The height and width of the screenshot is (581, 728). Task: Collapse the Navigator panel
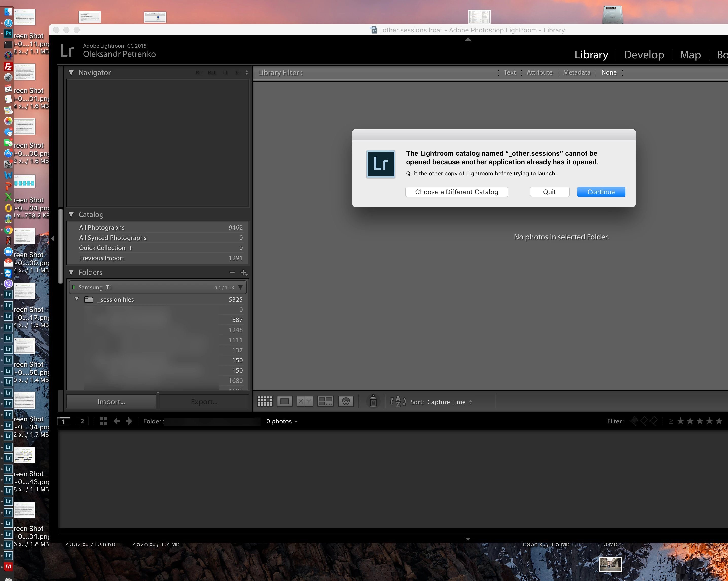coord(71,72)
